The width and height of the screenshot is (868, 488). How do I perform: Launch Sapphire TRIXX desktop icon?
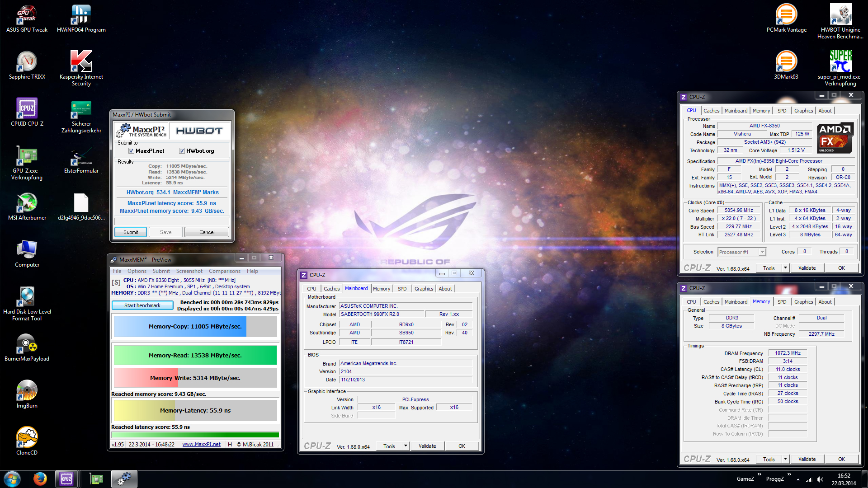pyautogui.click(x=27, y=66)
